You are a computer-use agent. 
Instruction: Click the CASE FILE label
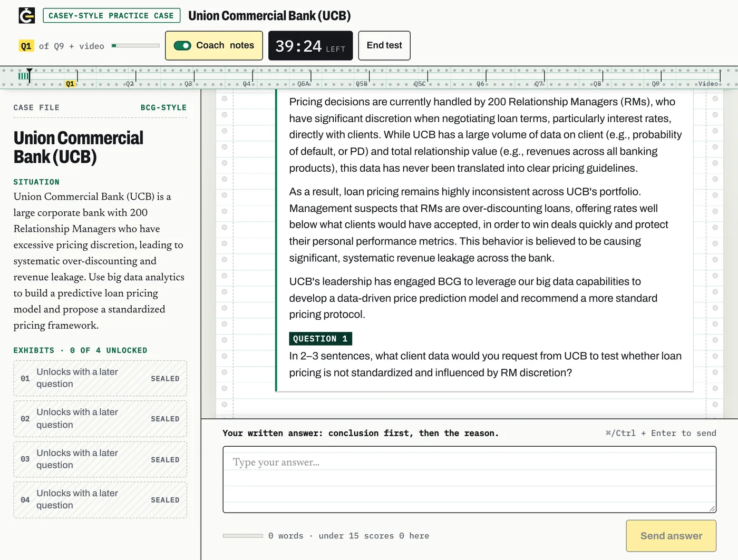tap(36, 107)
